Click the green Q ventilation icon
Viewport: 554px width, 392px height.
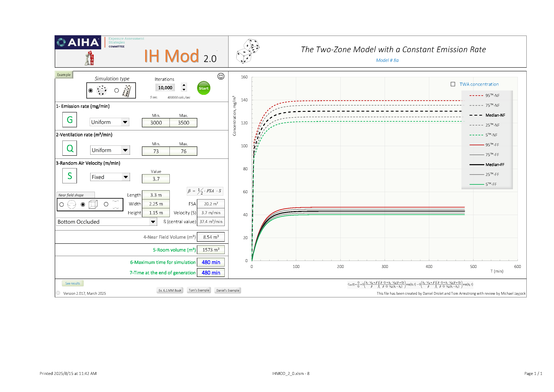tap(69, 148)
